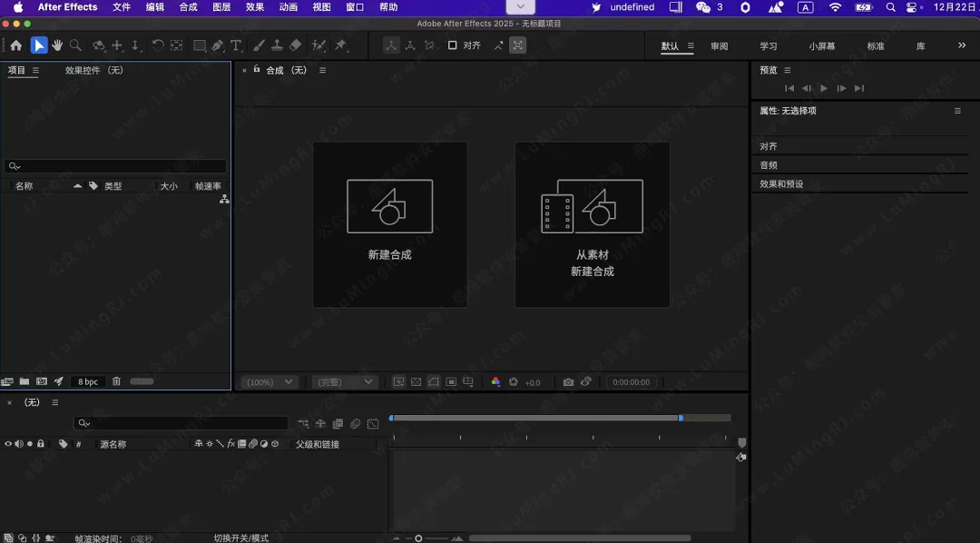The image size is (980, 543).
Task: Take a snapshot with camera icon
Action: click(x=568, y=382)
